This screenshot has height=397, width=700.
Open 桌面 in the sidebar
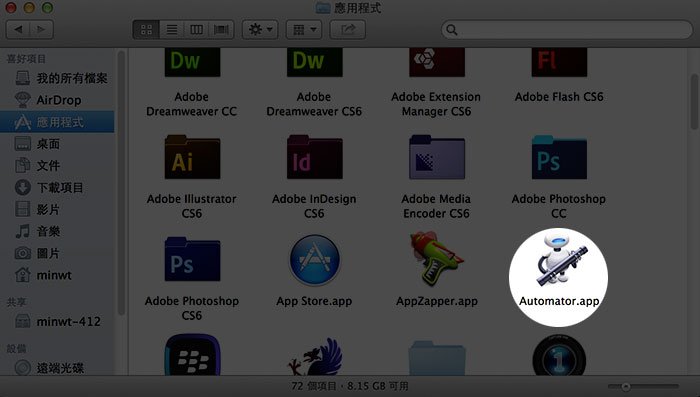click(x=57, y=144)
